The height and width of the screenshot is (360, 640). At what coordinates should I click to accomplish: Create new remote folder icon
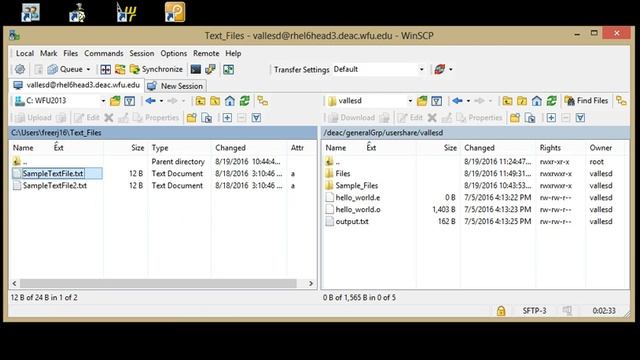pyautogui.click(x=515, y=118)
